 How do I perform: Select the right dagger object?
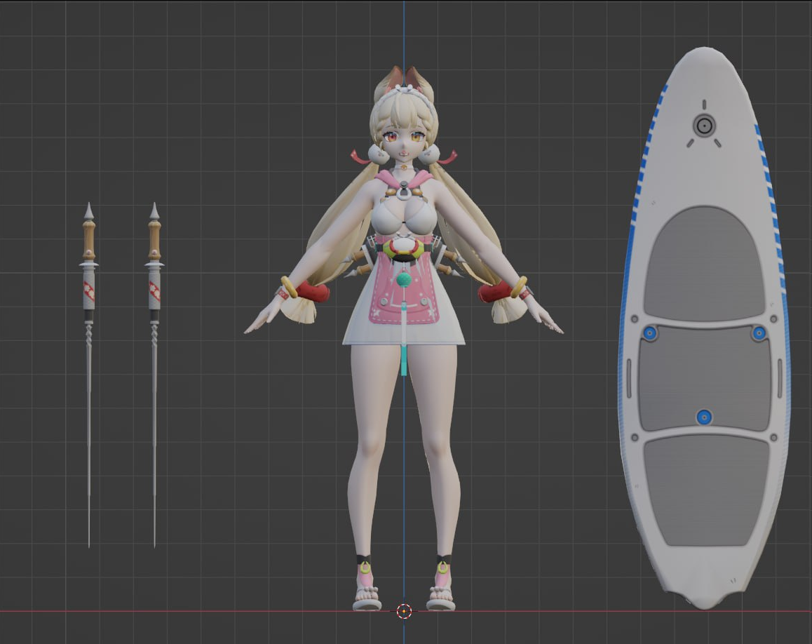coord(154,373)
